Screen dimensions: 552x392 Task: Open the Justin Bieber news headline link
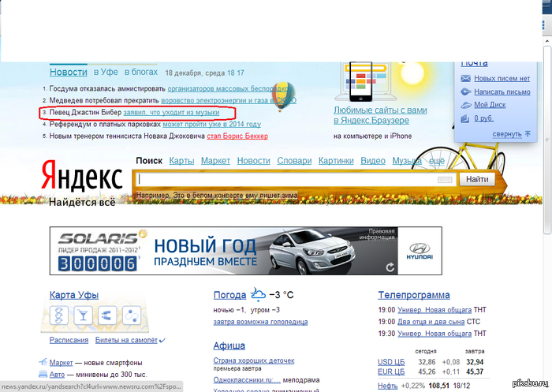[171, 113]
